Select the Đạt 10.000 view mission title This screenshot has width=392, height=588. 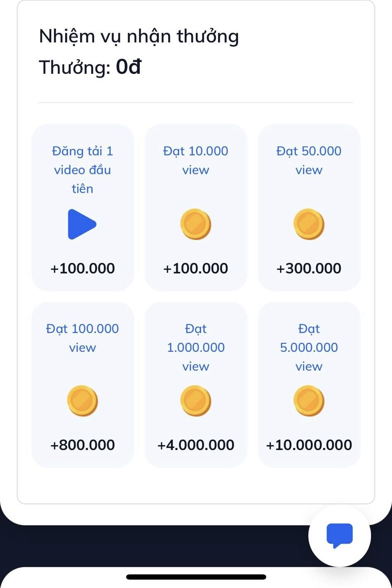pos(196,160)
